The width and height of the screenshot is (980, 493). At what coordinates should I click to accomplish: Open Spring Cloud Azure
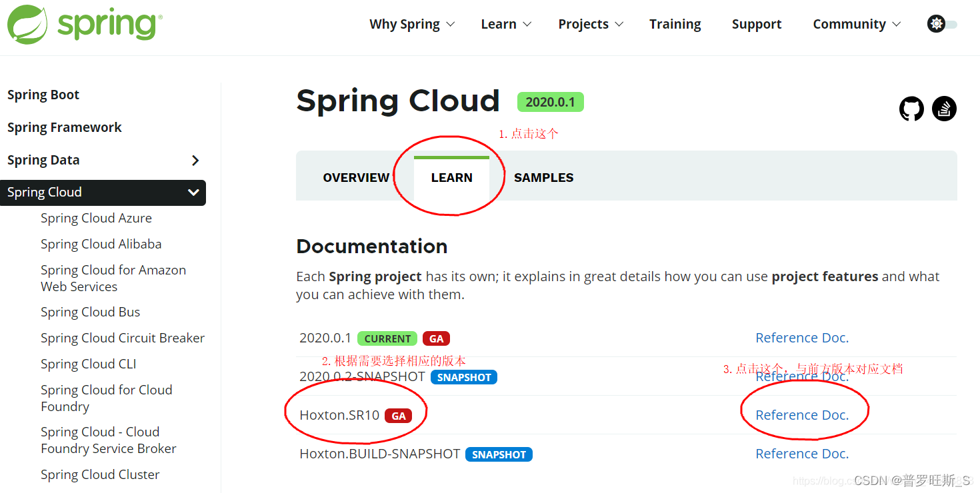(96, 218)
